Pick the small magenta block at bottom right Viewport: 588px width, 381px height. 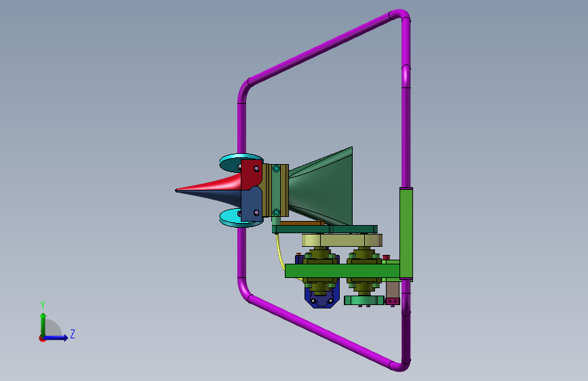coord(392,301)
